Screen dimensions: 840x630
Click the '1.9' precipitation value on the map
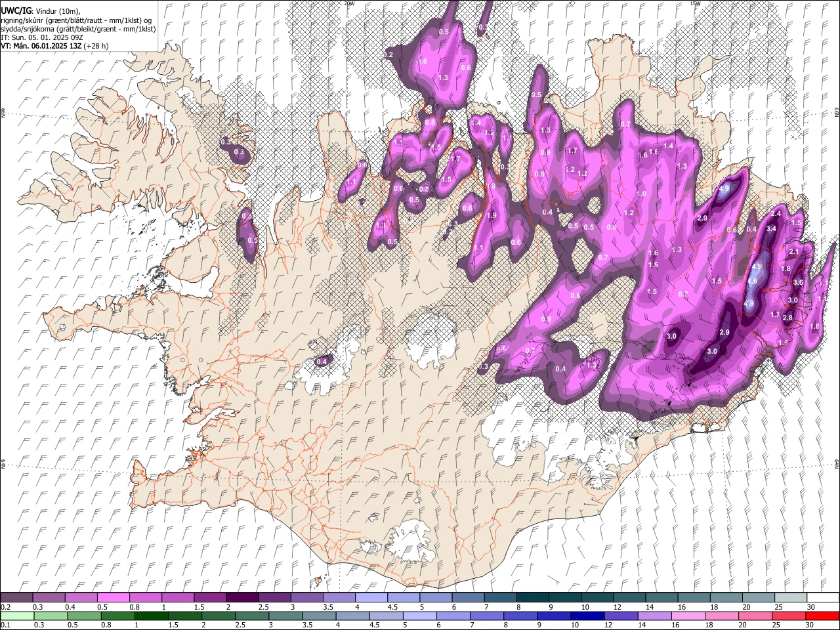[x=492, y=215]
